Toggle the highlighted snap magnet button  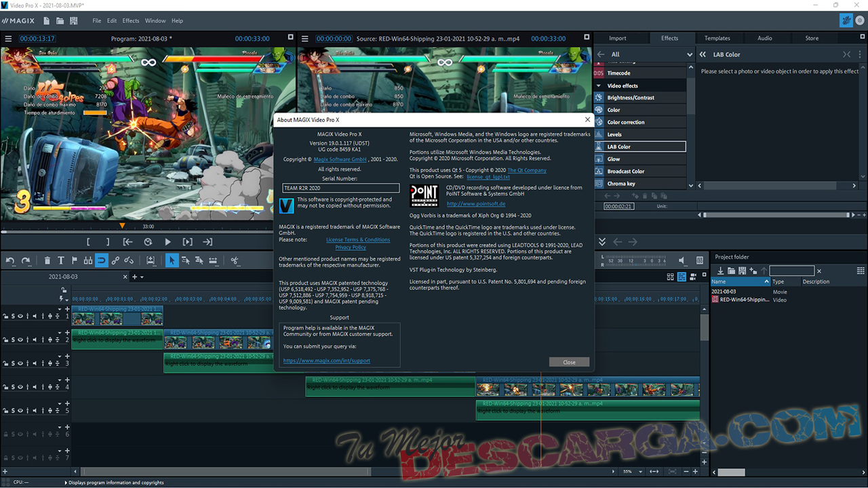click(101, 260)
